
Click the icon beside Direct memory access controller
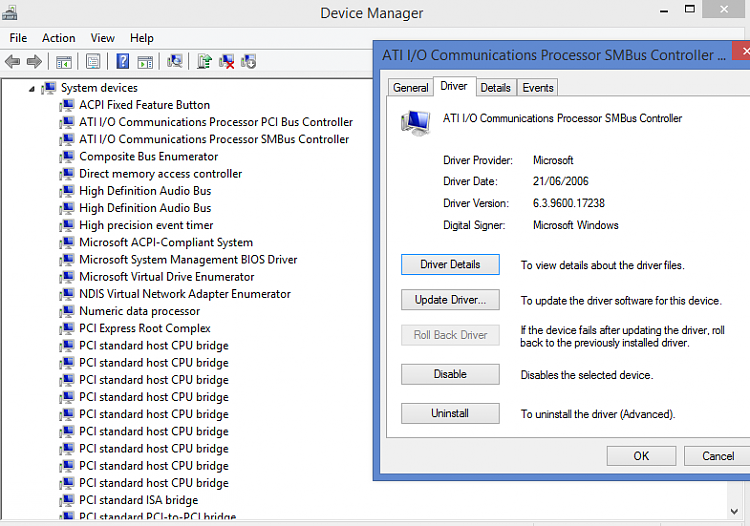(67, 174)
